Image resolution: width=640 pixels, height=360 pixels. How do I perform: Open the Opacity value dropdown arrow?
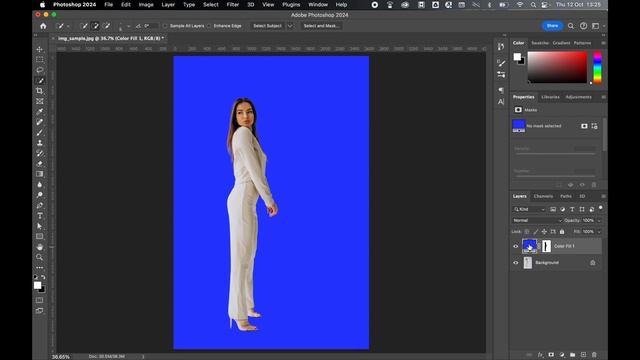tap(599, 220)
